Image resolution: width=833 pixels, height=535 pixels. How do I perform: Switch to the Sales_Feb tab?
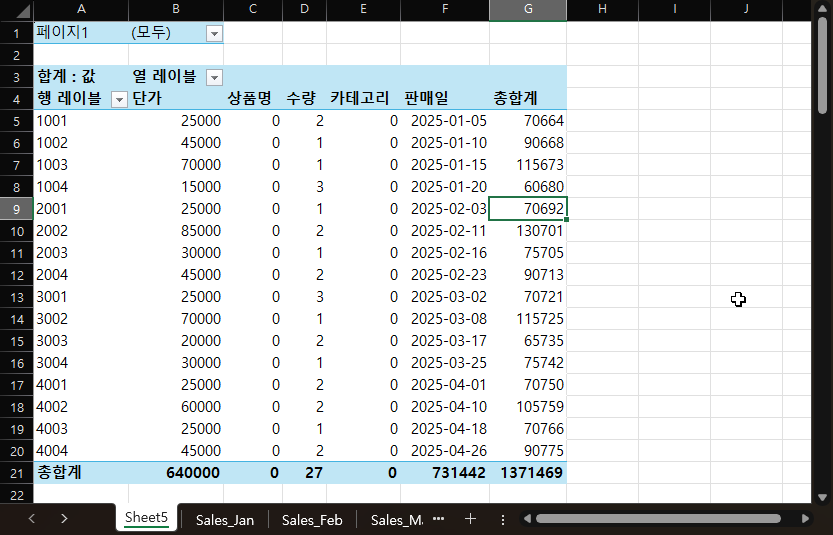[x=312, y=520]
